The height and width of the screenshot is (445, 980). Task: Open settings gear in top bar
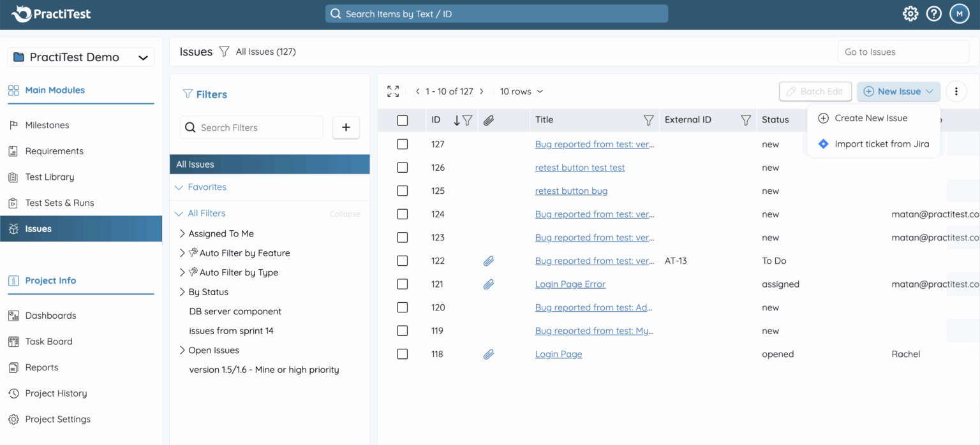(910, 14)
